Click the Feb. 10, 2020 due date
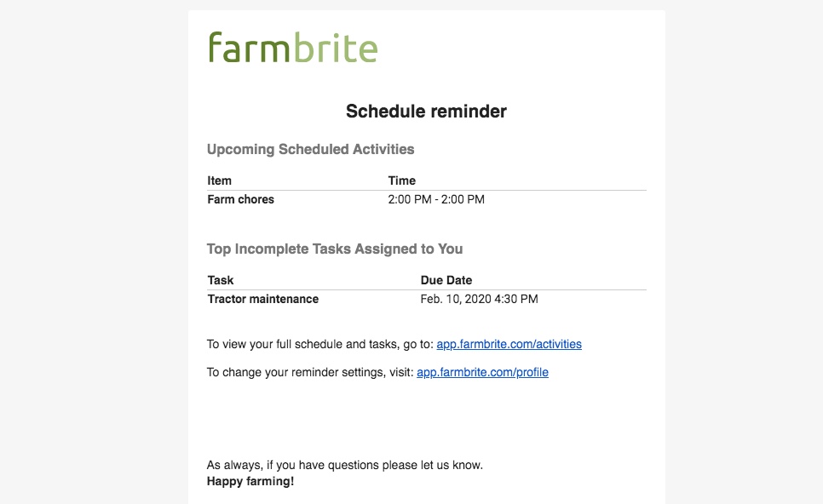The width and height of the screenshot is (823, 504). click(x=479, y=300)
